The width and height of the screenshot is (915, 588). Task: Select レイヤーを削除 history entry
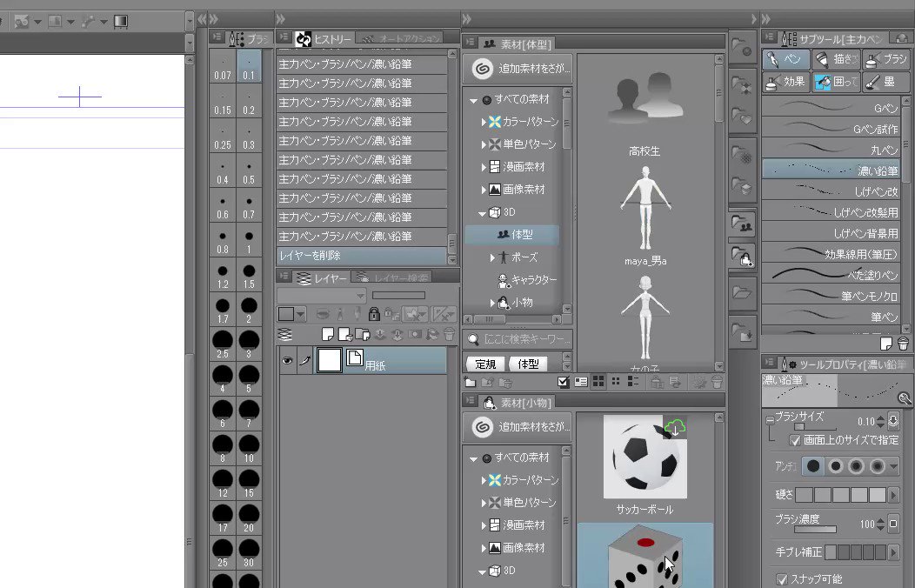pos(362,256)
